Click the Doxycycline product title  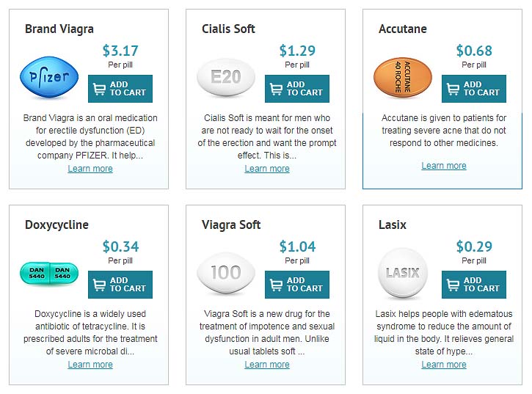(57, 225)
